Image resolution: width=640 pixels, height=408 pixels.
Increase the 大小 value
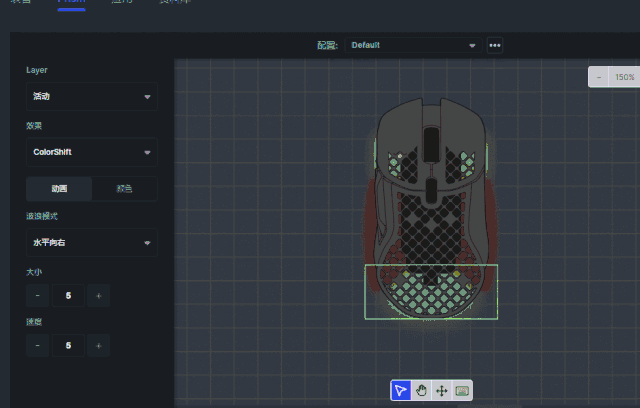[x=98, y=295]
